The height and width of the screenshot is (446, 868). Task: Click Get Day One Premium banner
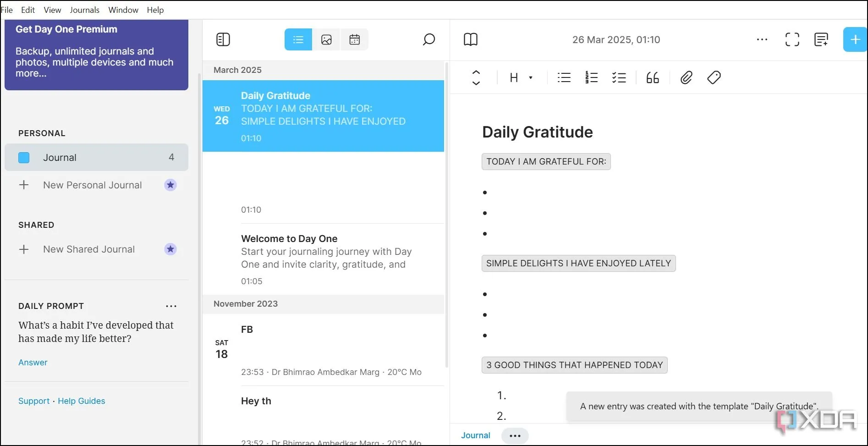[96, 55]
